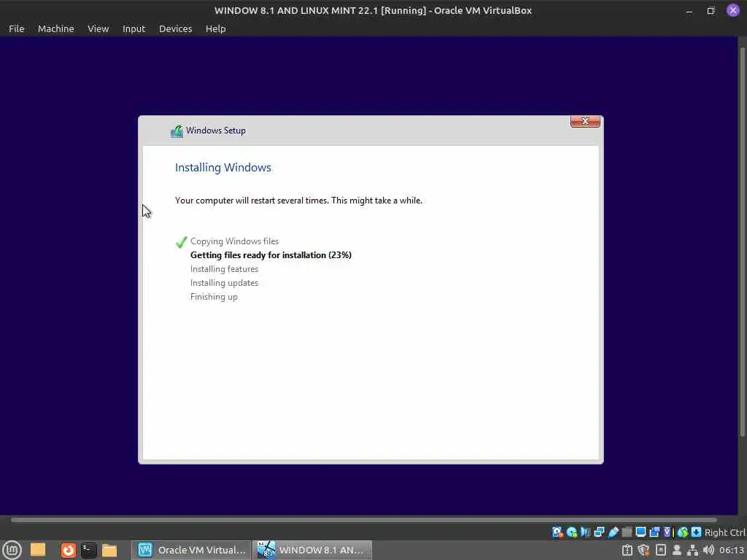The height and width of the screenshot is (560, 747).
Task: Close the VirtualBox VM window
Action: click(732, 10)
